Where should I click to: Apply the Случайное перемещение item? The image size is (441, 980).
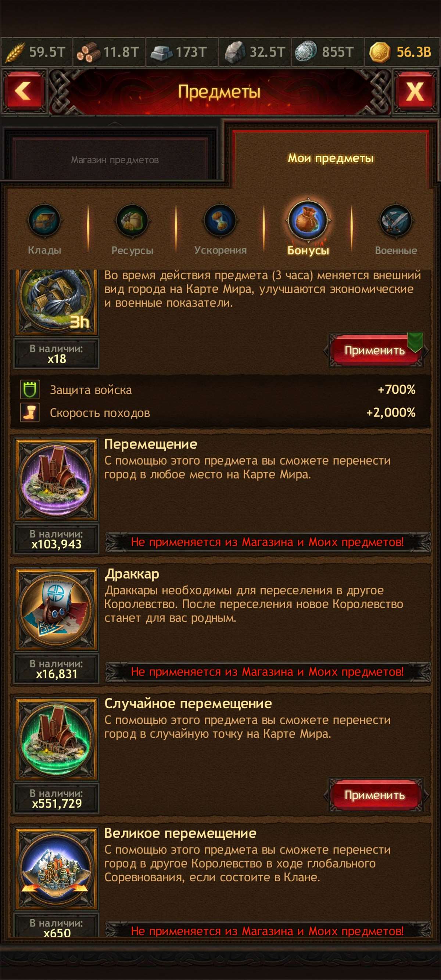(x=375, y=795)
